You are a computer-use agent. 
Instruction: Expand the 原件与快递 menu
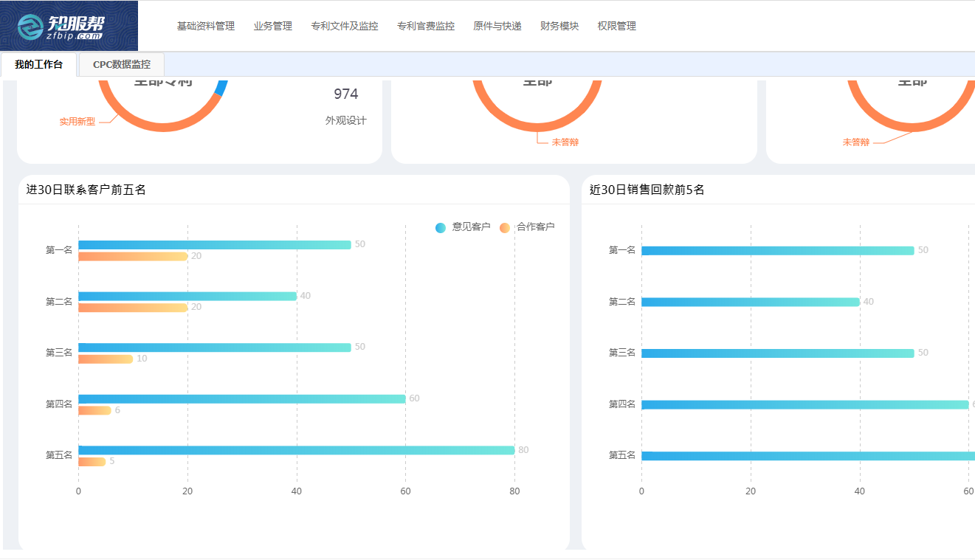point(497,27)
